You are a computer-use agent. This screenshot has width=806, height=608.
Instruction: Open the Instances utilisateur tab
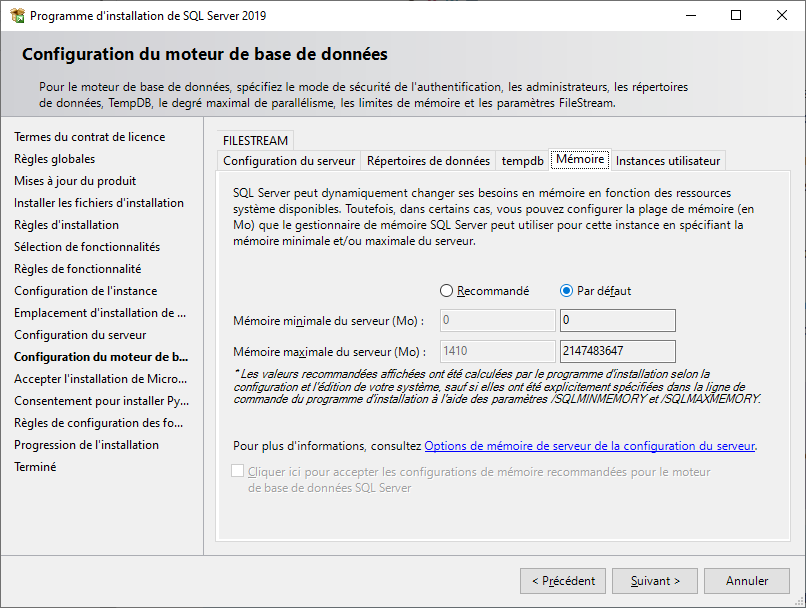point(668,161)
